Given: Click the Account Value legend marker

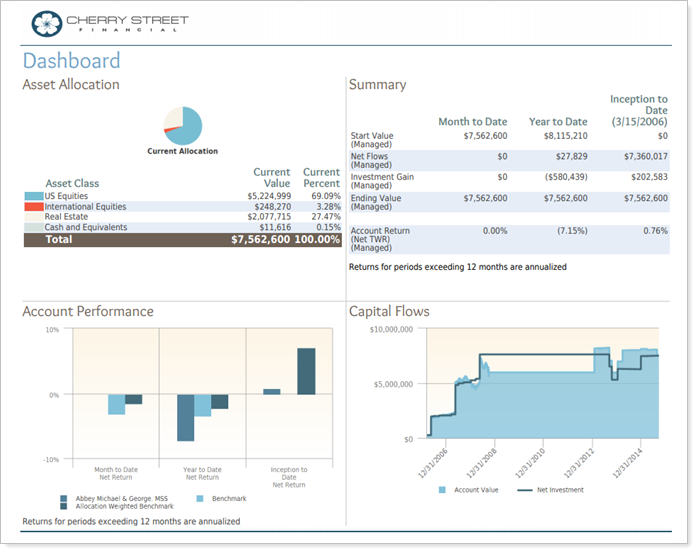Looking at the screenshot, I should pos(443,490).
